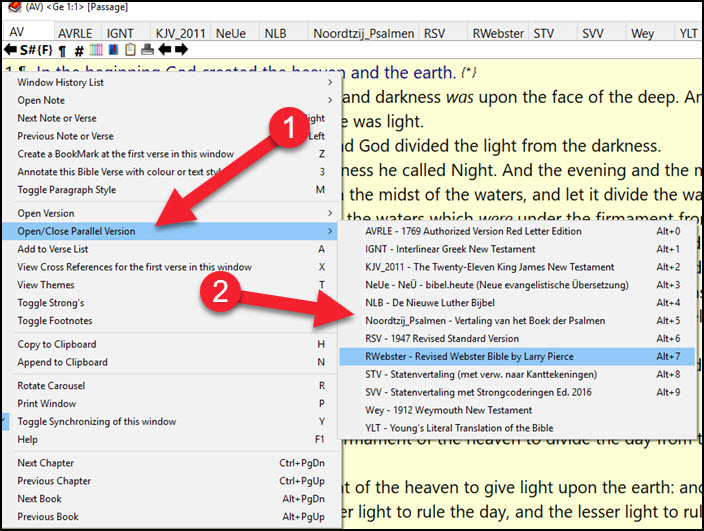Toggle Synchronizing of this window
The height and width of the screenshot is (531, 704).
click(171, 421)
